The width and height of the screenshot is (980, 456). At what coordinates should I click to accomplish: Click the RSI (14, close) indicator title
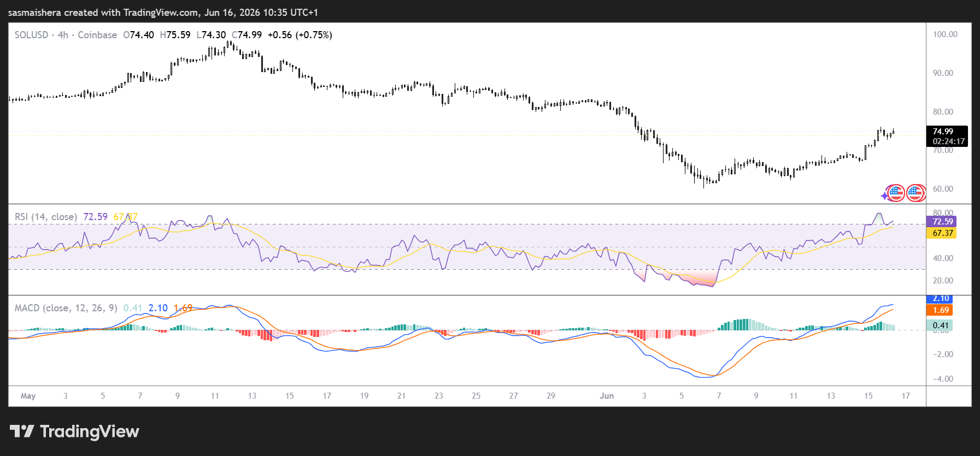click(46, 217)
